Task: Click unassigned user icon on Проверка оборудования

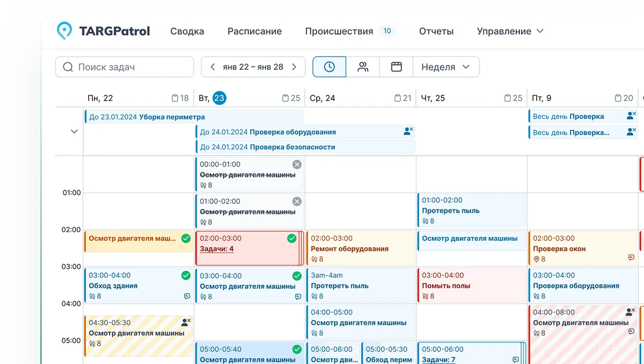Action: coord(408,131)
